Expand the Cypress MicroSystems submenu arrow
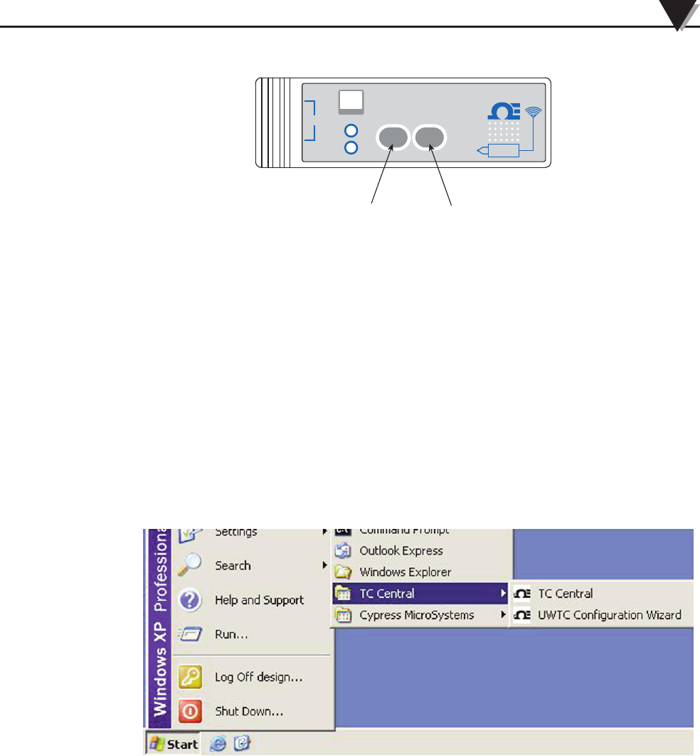This screenshot has height=756, width=700. point(503,615)
